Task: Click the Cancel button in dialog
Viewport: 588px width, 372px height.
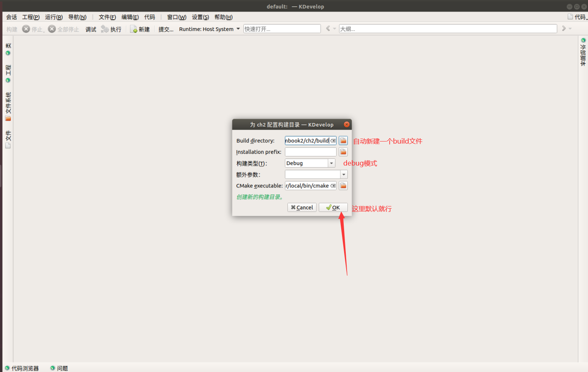Action: point(302,207)
